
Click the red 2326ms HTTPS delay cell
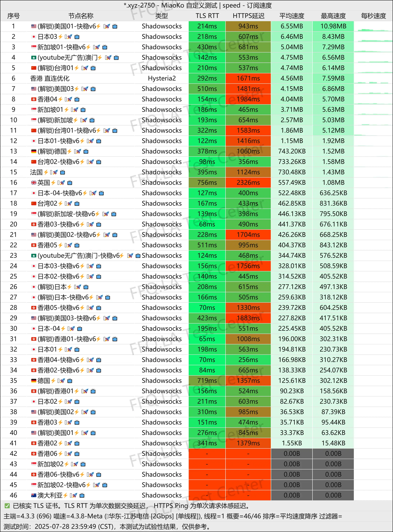(x=248, y=183)
